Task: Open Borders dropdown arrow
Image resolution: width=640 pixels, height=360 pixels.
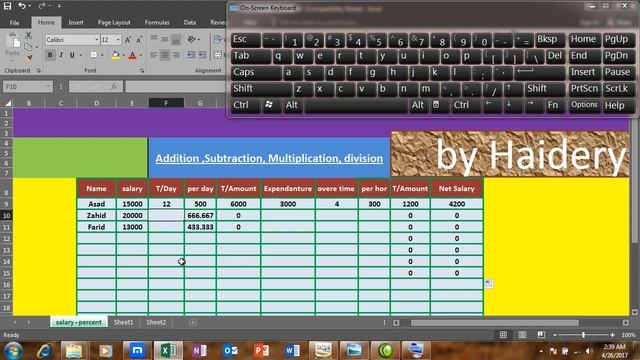Action: coord(102,55)
